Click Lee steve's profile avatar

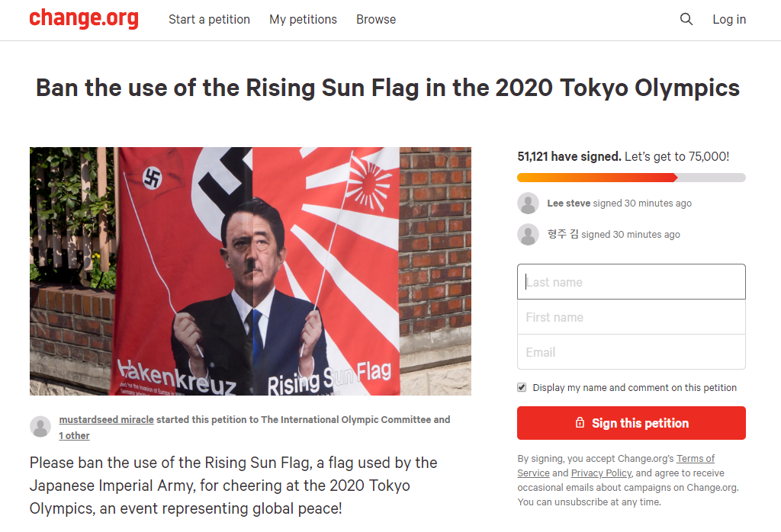(528, 203)
